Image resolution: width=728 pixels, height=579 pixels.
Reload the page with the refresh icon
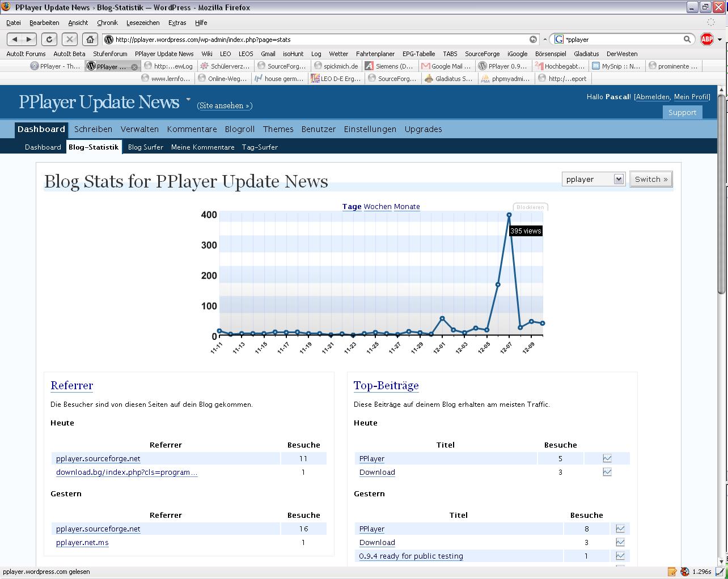coord(49,39)
